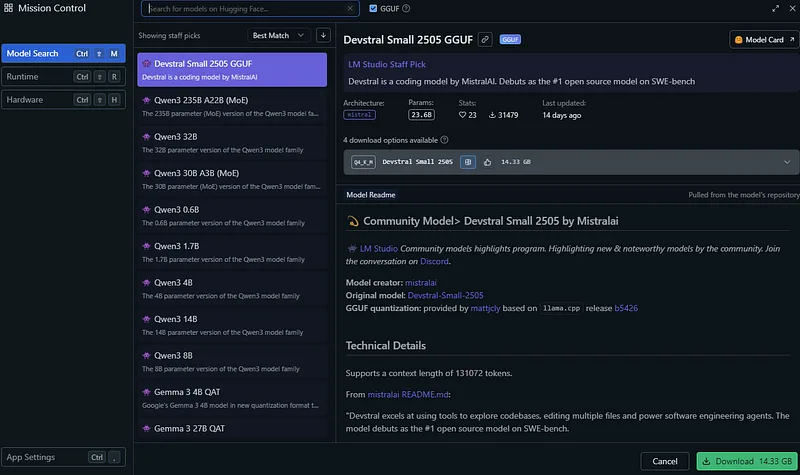This screenshot has height=475, width=800.
Task: Select Qwen3 14B model
Action: pyautogui.click(x=232, y=325)
